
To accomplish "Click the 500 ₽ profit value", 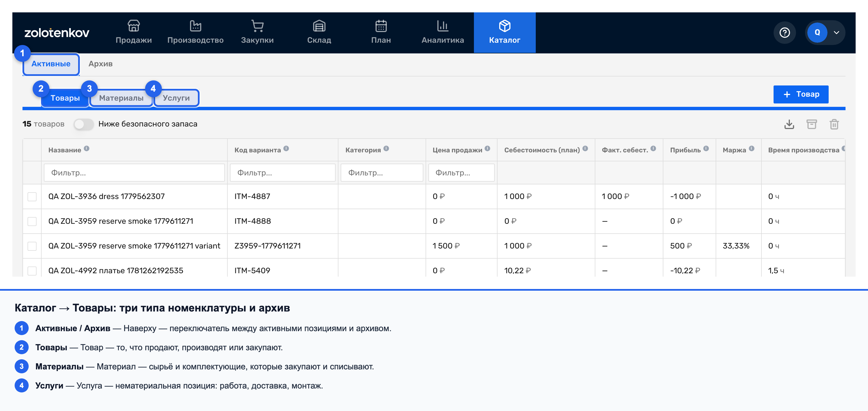I will [x=681, y=246].
